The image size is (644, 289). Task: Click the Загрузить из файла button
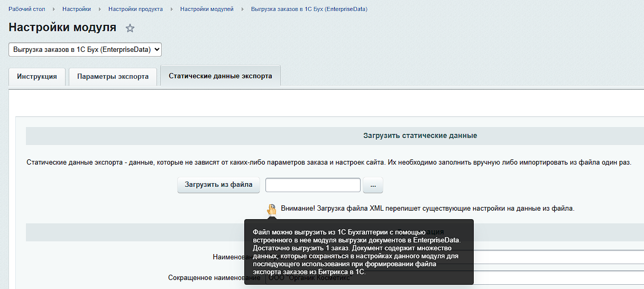[218, 185]
